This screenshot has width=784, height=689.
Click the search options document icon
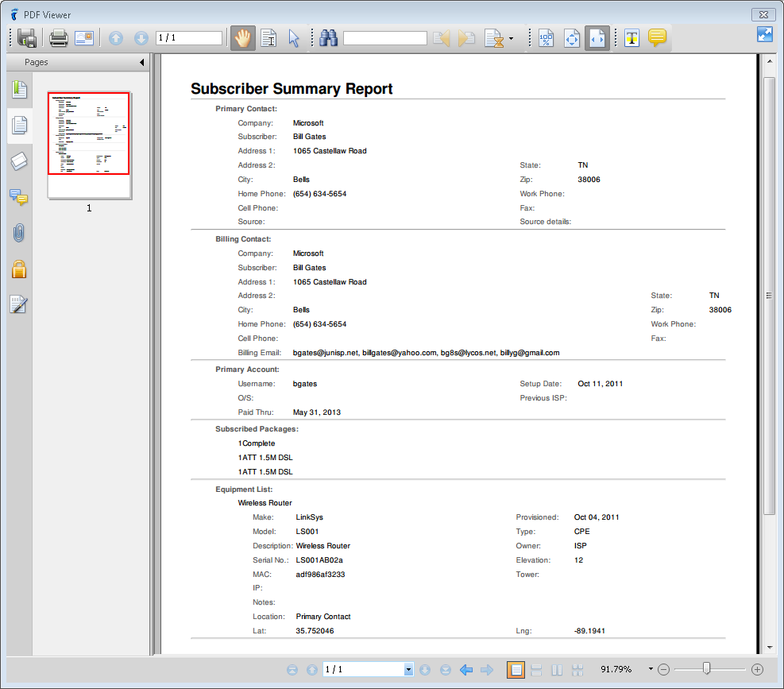coord(494,38)
